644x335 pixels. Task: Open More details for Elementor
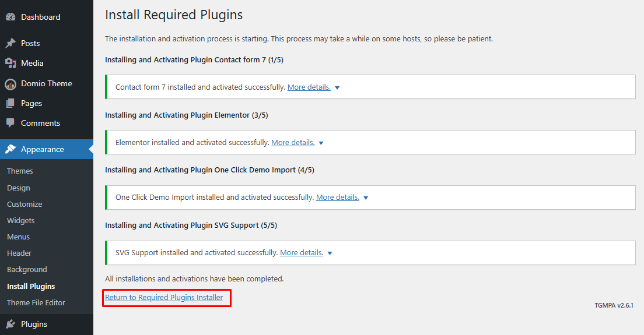point(293,142)
